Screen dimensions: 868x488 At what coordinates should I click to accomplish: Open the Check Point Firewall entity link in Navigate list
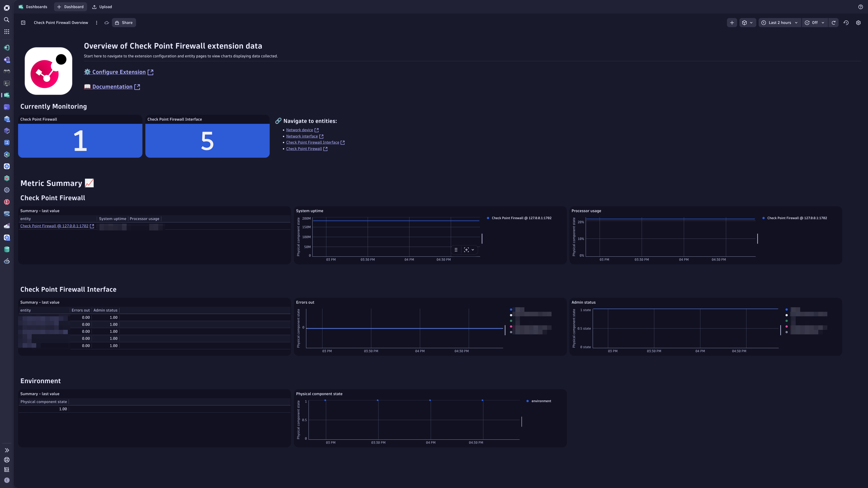click(307, 149)
